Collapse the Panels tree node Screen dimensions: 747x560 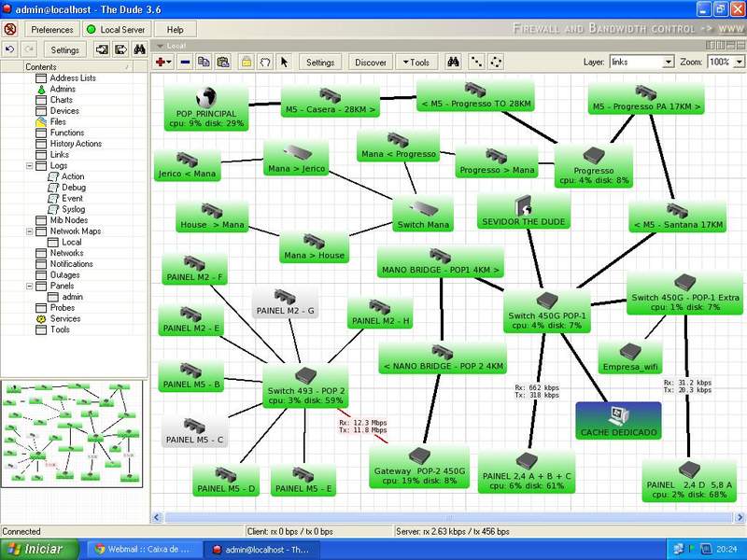point(30,287)
